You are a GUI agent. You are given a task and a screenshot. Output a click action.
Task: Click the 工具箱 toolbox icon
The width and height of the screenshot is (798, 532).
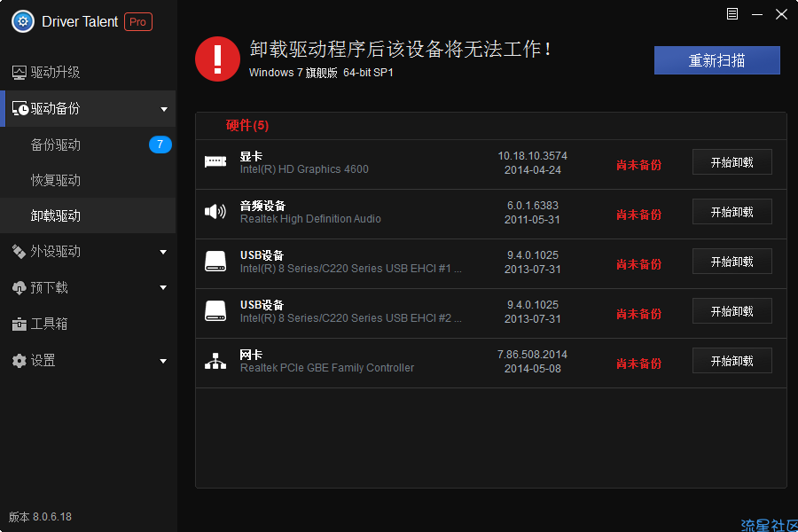[19, 324]
